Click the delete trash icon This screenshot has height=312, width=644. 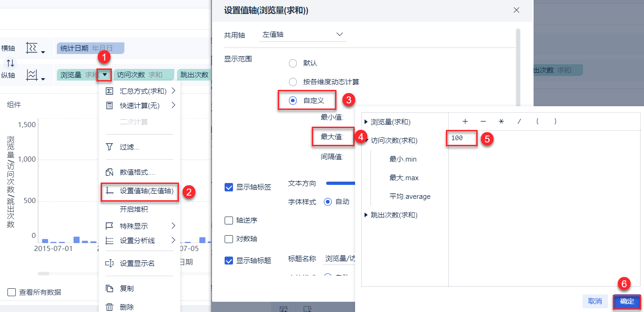coord(110,307)
